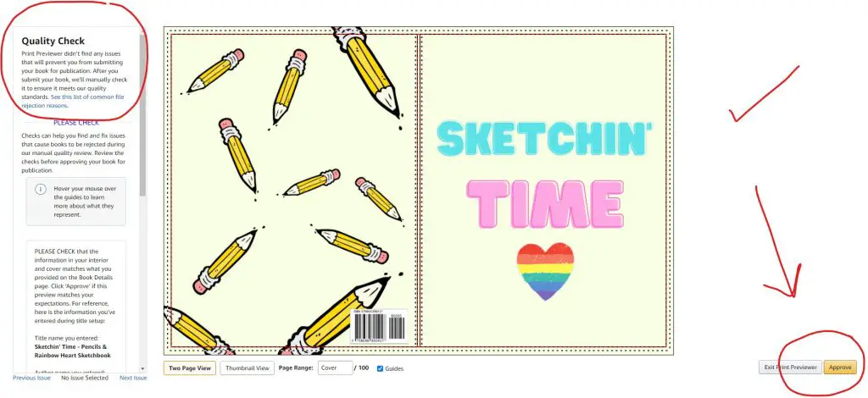Screen dimensions: 868x398
Task: Click the info icon beside hover guide tip
Action: [x=41, y=189]
